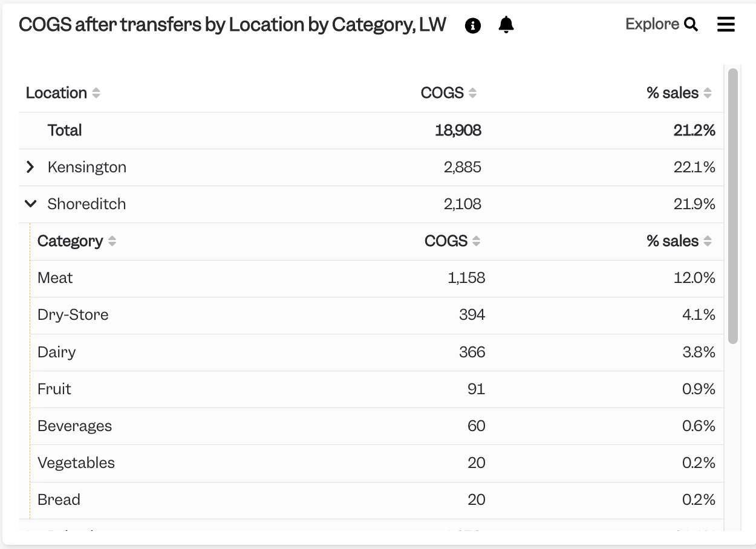This screenshot has width=756, height=549.
Task: Collapse the Shoreditch row
Action: tap(30, 204)
